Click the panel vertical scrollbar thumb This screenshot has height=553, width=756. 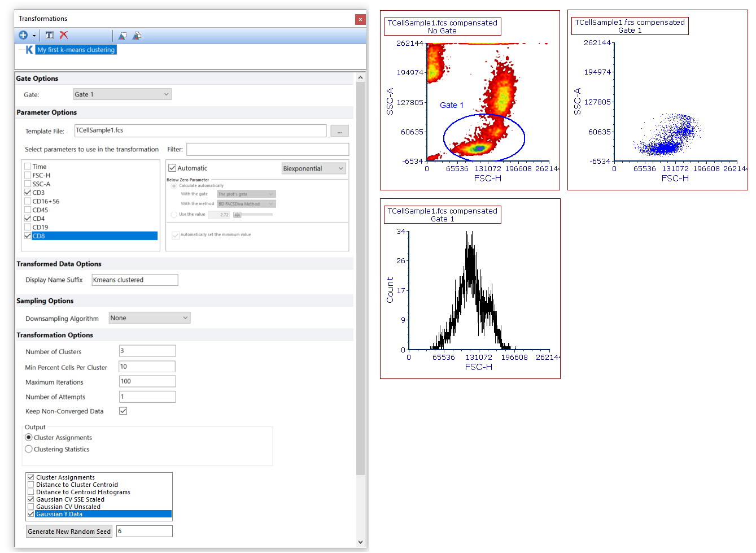point(360,278)
